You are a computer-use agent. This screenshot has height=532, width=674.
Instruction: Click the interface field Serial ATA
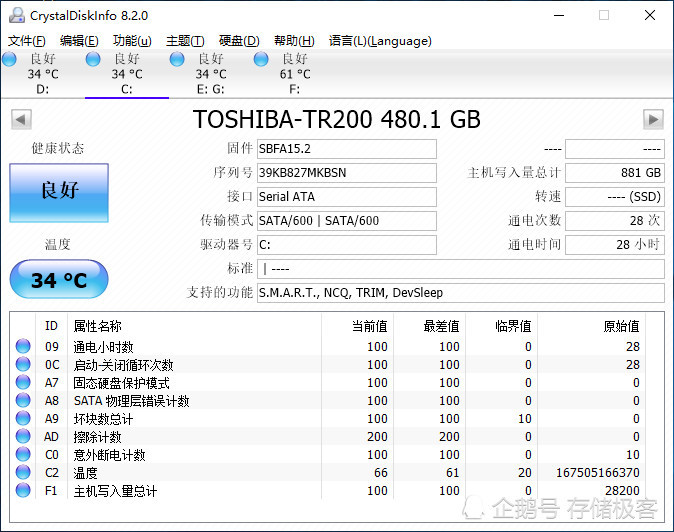(x=347, y=197)
